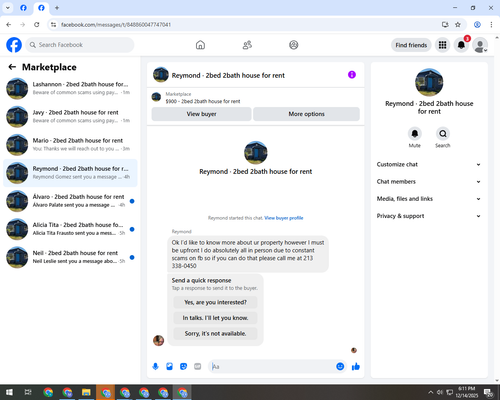Screen dimensions: 500x400
Task: Show hidden system tray icons
Action: (431, 392)
